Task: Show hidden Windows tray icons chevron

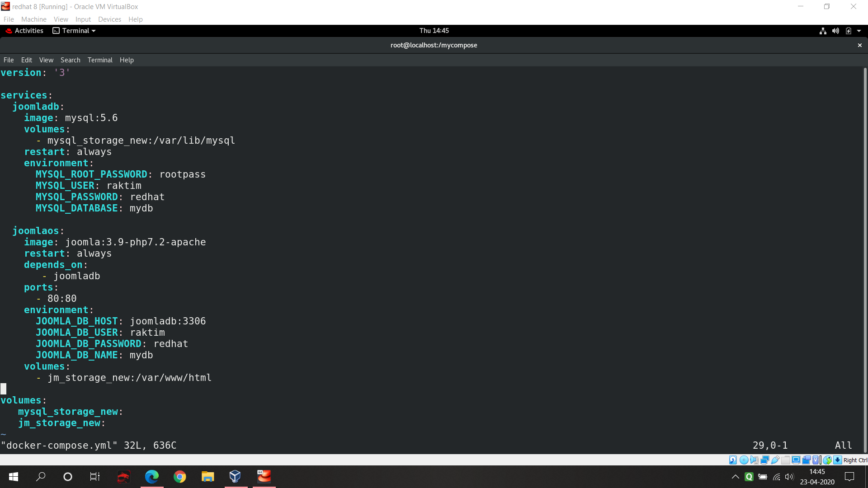Action: (x=736, y=477)
